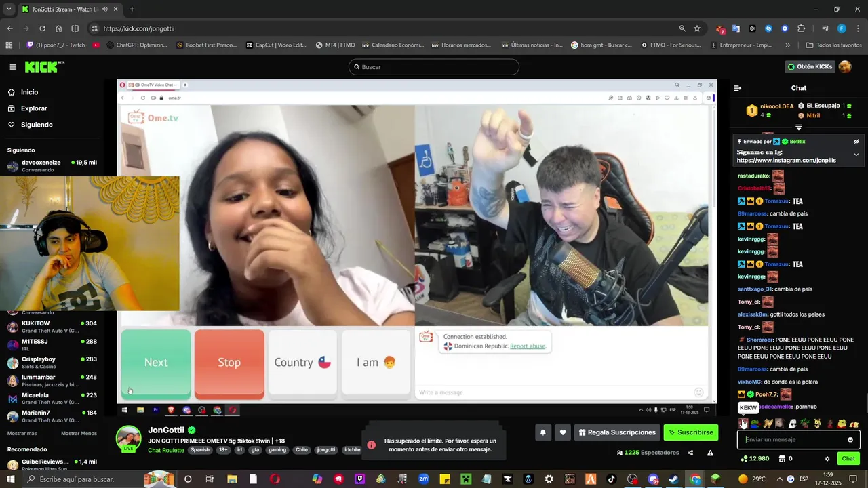This screenshot has height=488, width=868.
Task: Expand list with Mostrar más
Action: pyautogui.click(x=22, y=433)
